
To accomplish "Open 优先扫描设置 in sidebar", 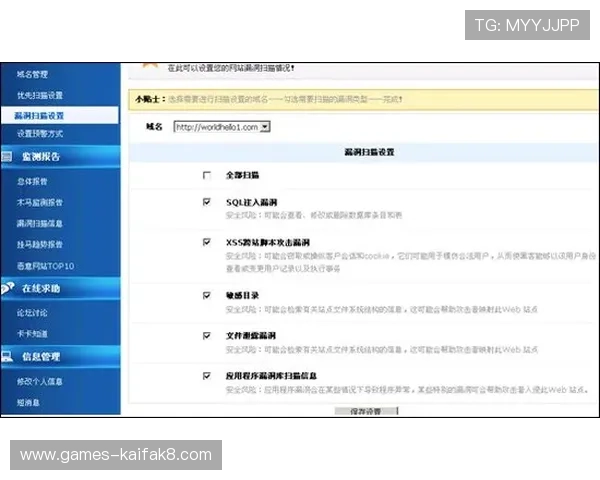I will coord(40,95).
